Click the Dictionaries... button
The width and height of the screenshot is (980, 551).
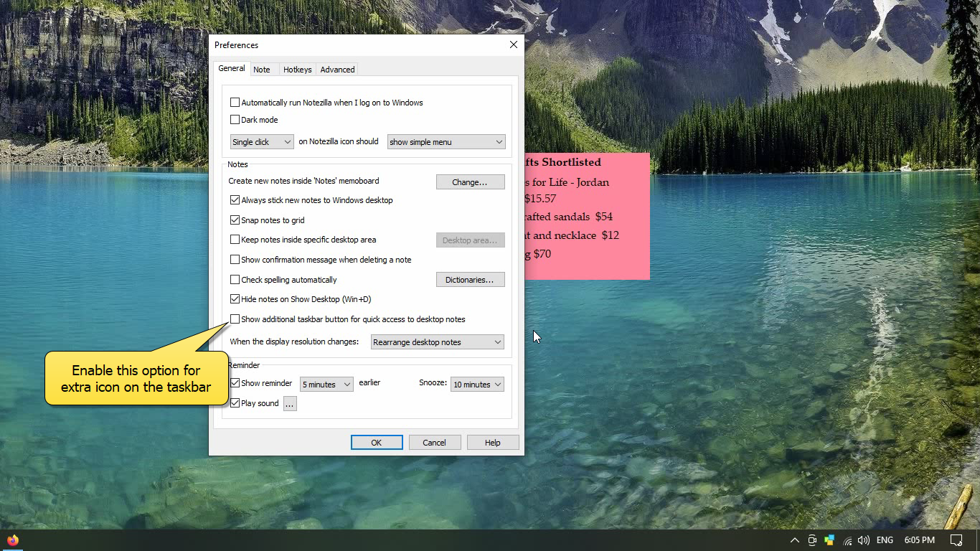point(470,280)
